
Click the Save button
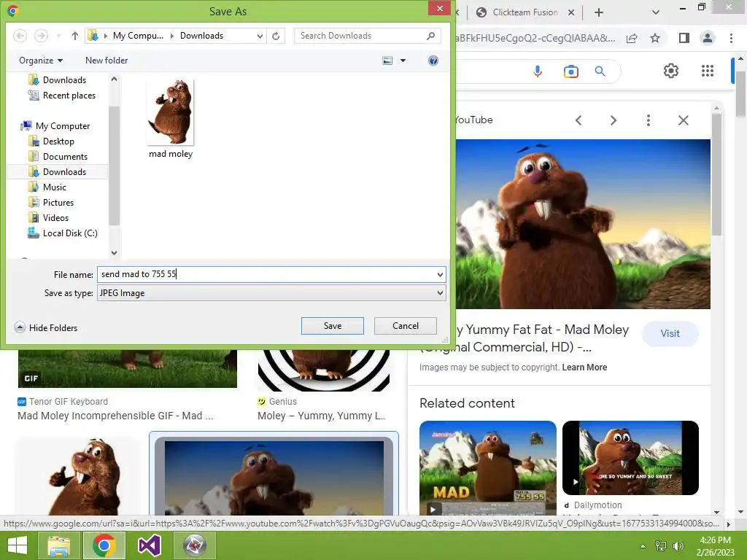333,326
